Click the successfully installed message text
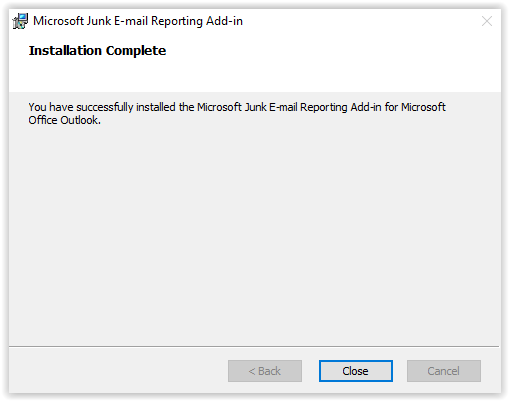This screenshot has height=401, width=509. (237, 113)
